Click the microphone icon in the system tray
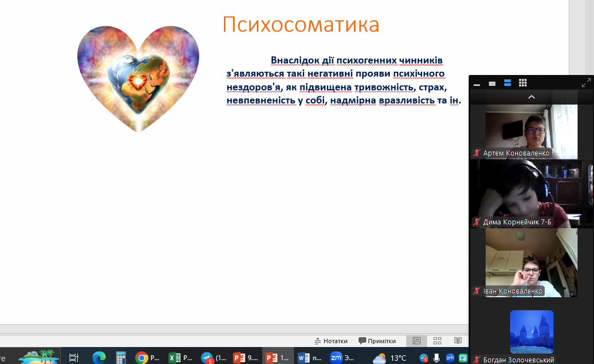594x364 pixels. 436,357
